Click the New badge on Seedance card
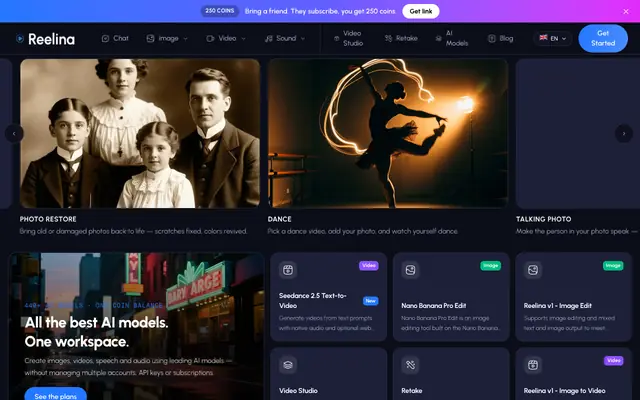This screenshot has height=400, width=640. tap(370, 301)
